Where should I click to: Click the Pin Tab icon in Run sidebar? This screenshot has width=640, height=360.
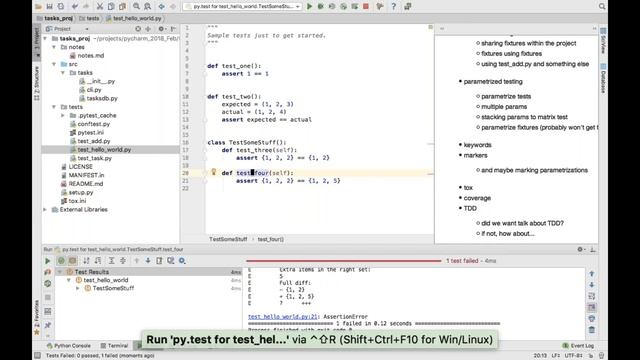pyautogui.click(x=48, y=325)
